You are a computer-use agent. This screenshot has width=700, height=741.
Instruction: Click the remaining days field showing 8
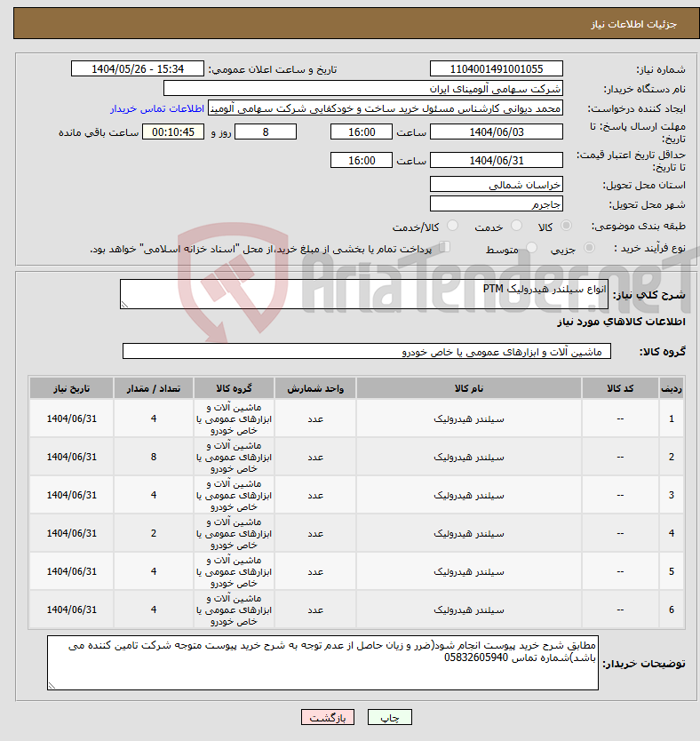pyautogui.click(x=266, y=131)
